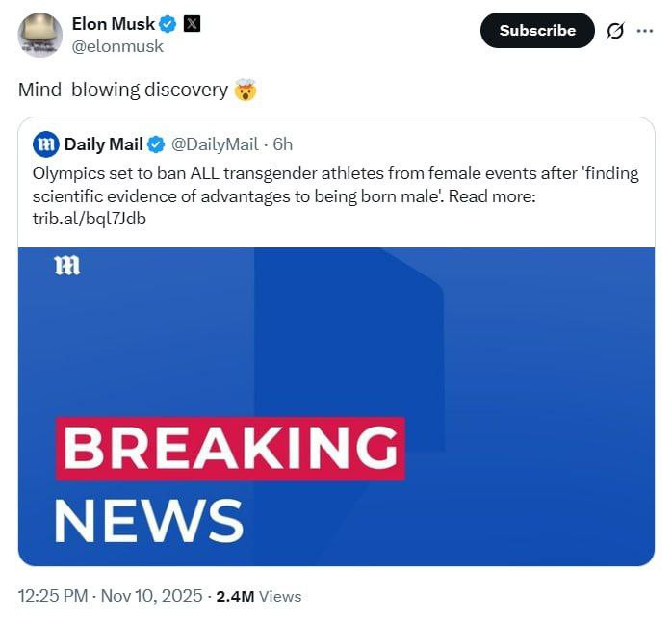Click Elon Musk's profile avatar
Screen dimensions: 672x623
[x=40, y=35]
